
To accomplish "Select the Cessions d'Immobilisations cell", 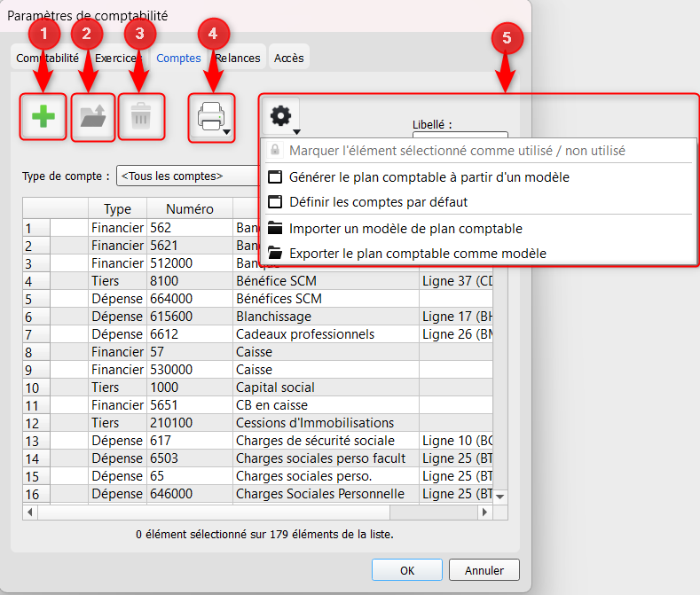I will tap(326, 423).
